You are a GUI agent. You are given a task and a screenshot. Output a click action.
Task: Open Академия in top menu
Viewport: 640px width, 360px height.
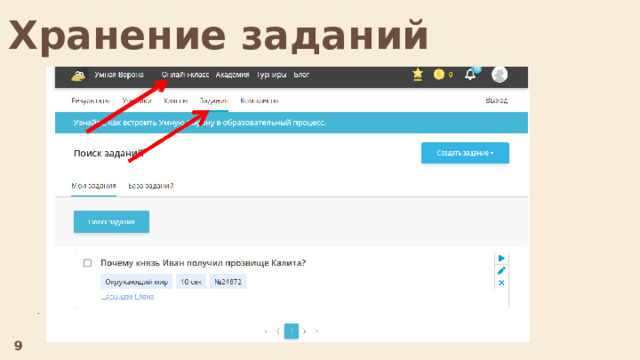pos(232,75)
